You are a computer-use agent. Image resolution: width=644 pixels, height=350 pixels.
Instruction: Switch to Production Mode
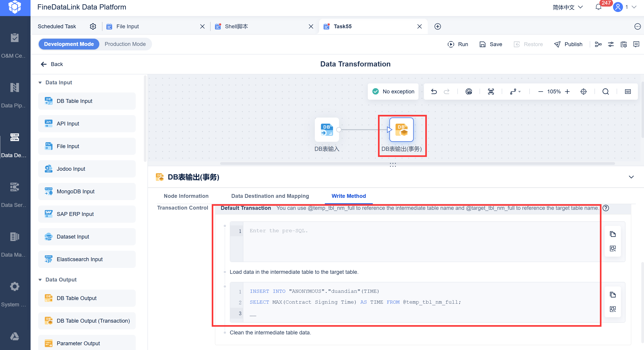pos(125,44)
